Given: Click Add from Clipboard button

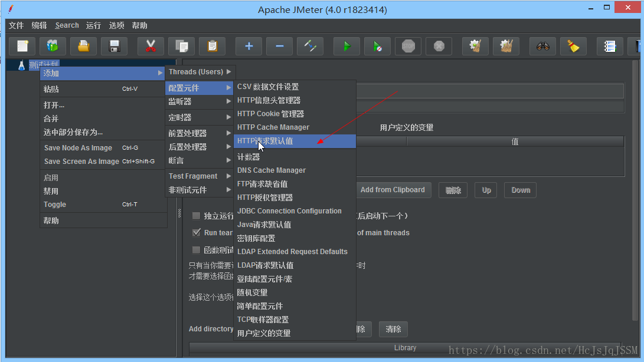Looking at the screenshot, I should point(393,190).
